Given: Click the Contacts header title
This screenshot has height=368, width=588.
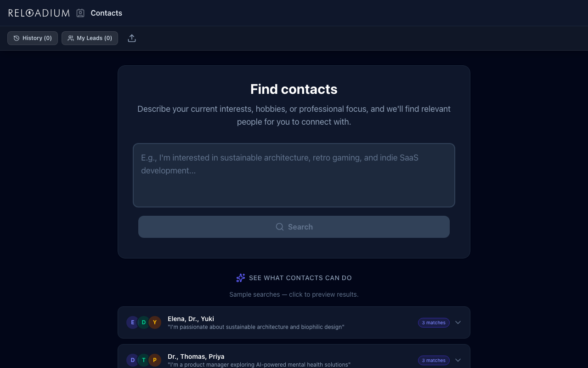Looking at the screenshot, I should pyautogui.click(x=106, y=13).
